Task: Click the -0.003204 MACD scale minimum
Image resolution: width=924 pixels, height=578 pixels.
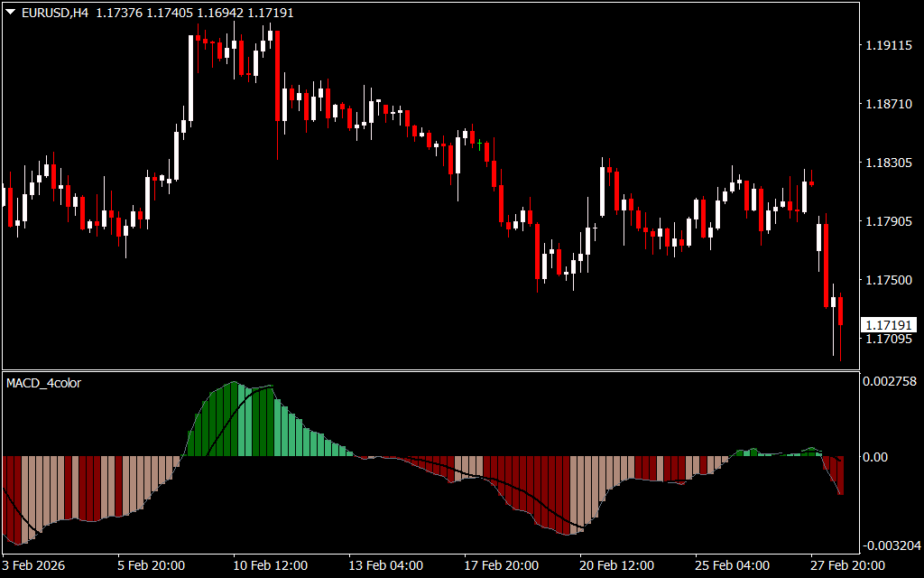Action: tap(889, 545)
